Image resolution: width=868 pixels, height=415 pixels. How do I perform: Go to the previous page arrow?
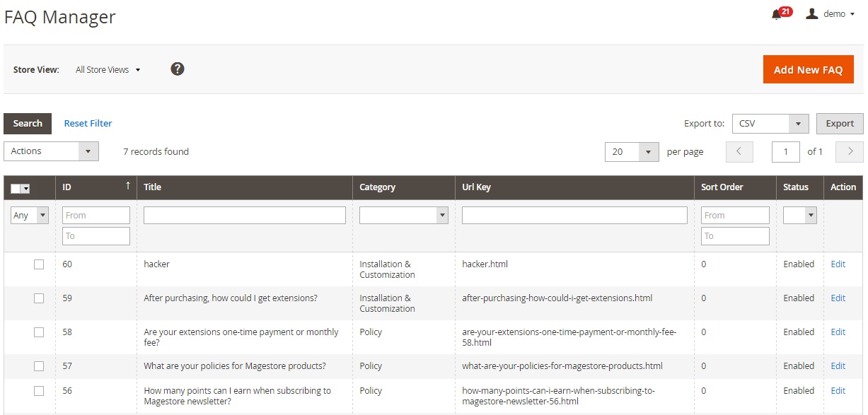(x=739, y=151)
